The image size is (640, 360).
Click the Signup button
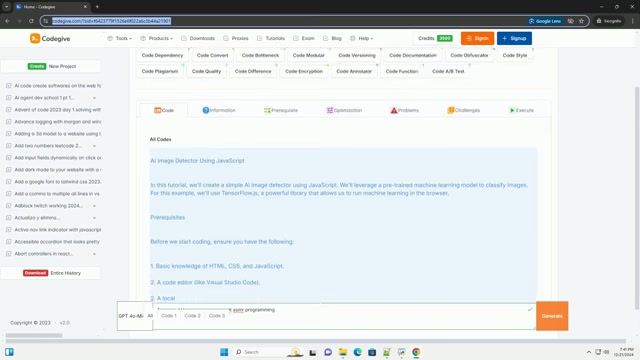click(514, 38)
